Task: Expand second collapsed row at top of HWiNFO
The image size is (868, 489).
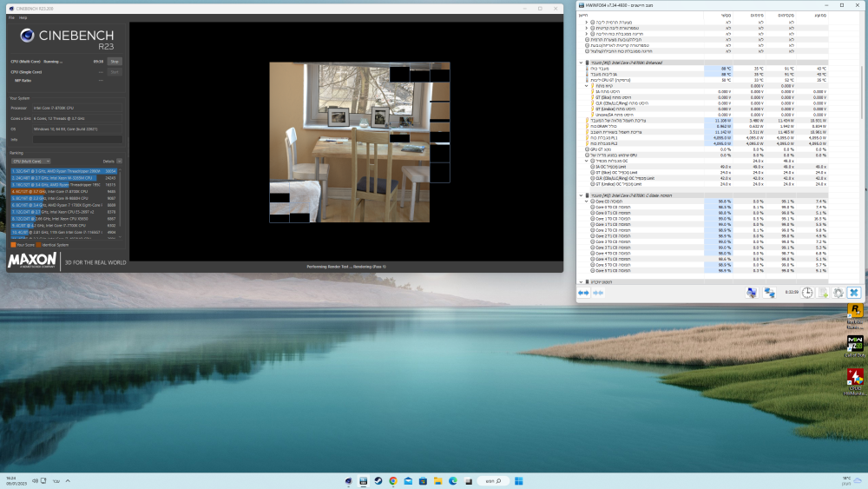Action: pos(586,28)
